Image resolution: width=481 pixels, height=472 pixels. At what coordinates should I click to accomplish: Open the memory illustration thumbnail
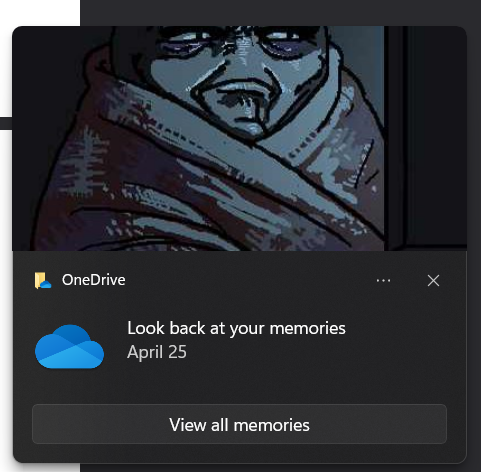point(239,138)
